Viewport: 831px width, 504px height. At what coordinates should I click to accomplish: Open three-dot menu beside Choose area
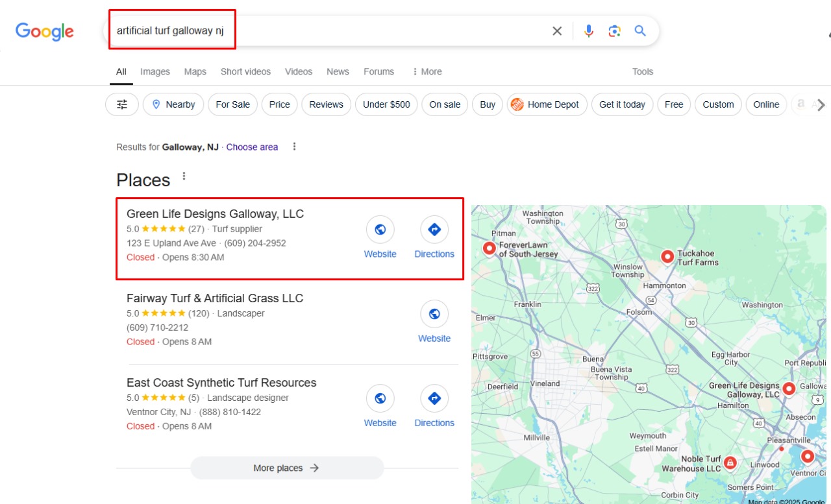pyautogui.click(x=294, y=147)
